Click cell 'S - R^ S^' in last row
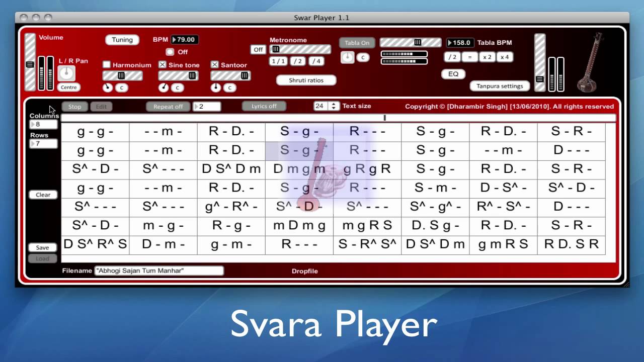 coord(367,244)
